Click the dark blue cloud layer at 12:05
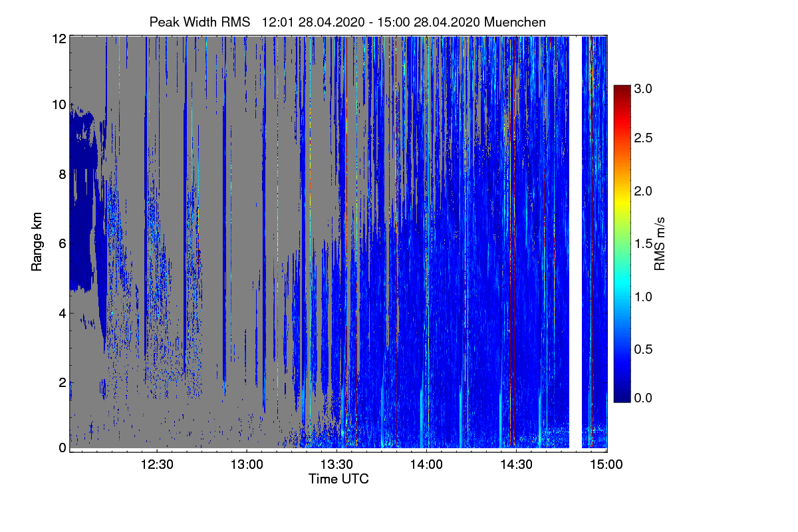 [x=81, y=199]
